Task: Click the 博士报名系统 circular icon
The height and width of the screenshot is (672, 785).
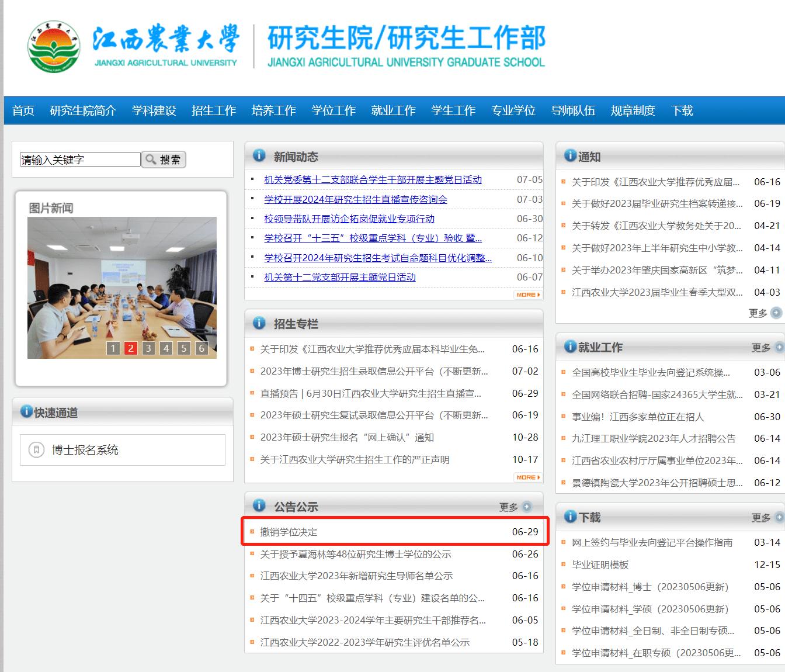Action: click(36, 450)
